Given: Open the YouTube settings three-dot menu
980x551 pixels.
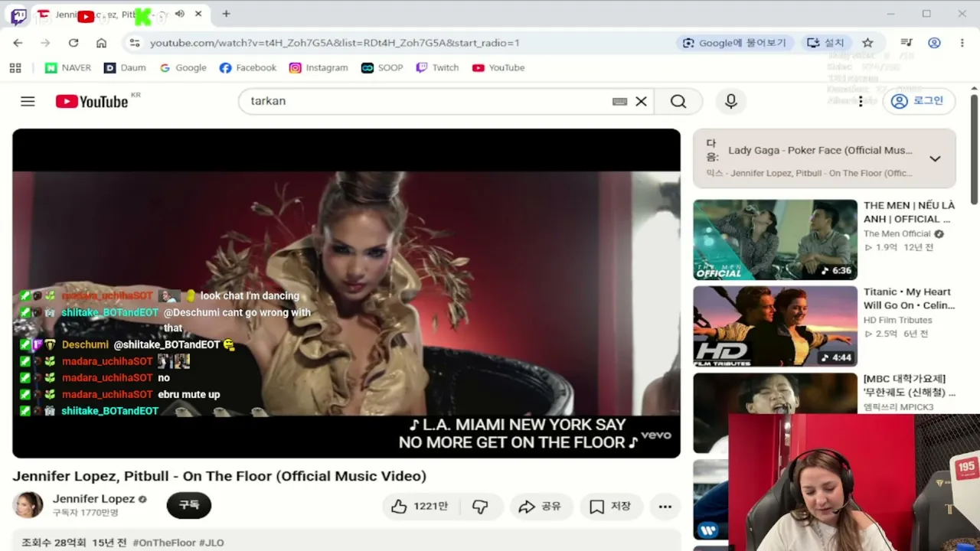Looking at the screenshot, I should 861,101.
